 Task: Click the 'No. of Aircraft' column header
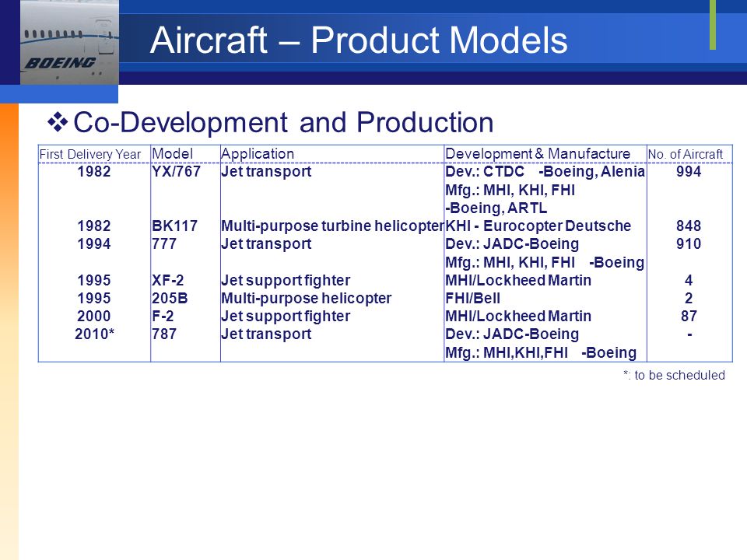click(686, 154)
